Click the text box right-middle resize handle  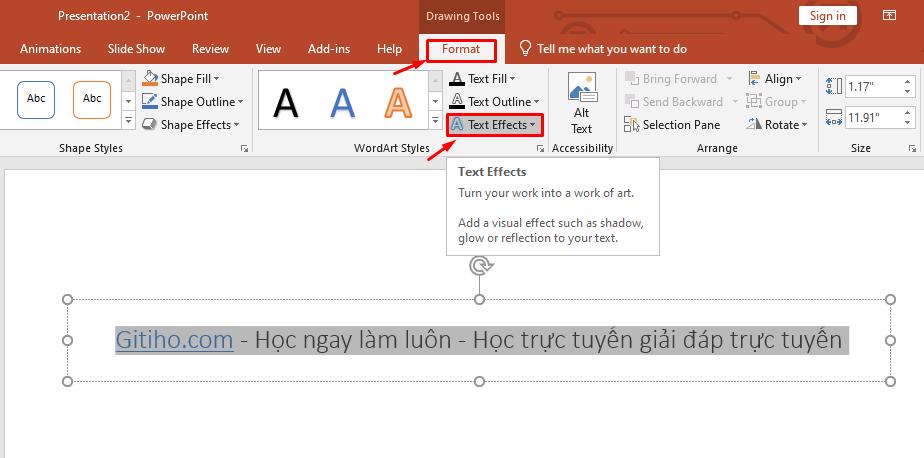tap(890, 340)
